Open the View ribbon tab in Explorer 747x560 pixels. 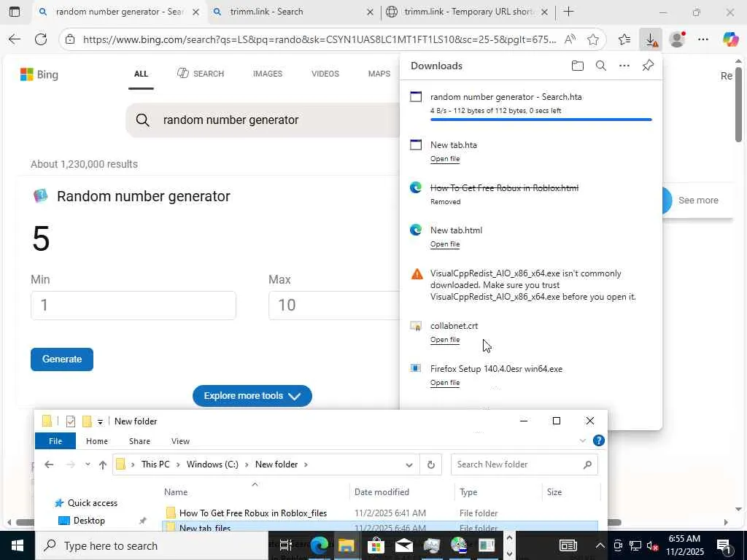pyautogui.click(x=180, y=441)
